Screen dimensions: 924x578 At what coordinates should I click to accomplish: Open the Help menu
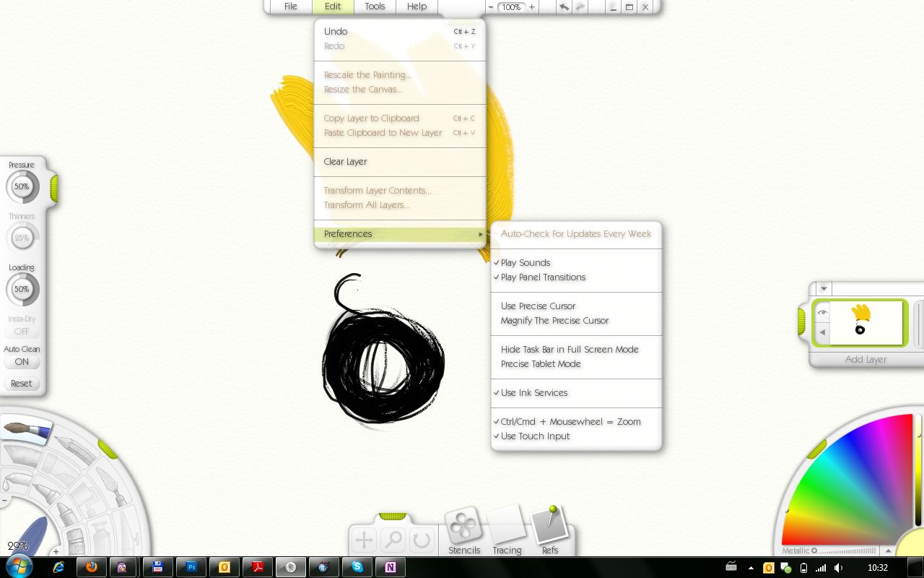click(417, 7)
